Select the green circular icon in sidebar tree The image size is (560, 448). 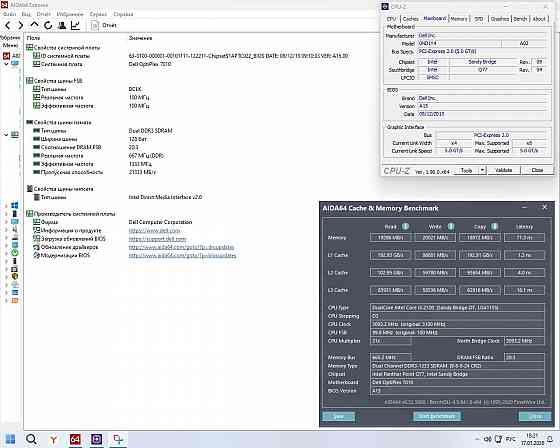point(15,253)
